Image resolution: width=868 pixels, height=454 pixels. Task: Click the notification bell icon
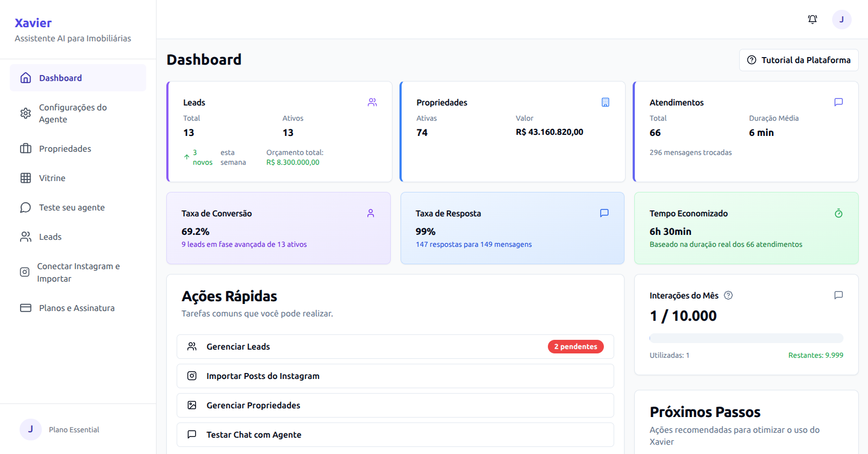(813, 20)
